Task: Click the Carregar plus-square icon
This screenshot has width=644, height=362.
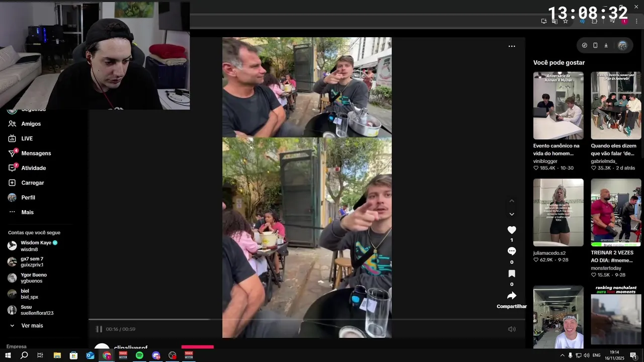Action: tap(12, 183)
